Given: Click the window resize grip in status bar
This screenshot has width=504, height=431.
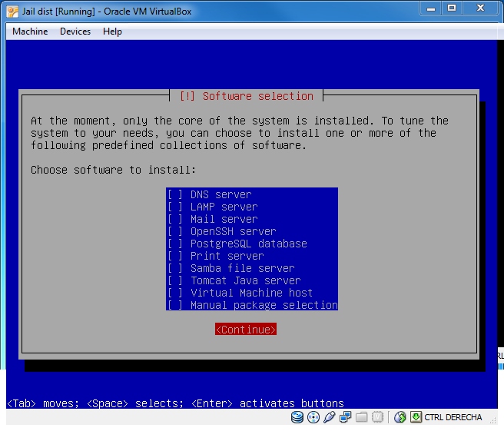Looking at the screenshot, I should (492, 419).
